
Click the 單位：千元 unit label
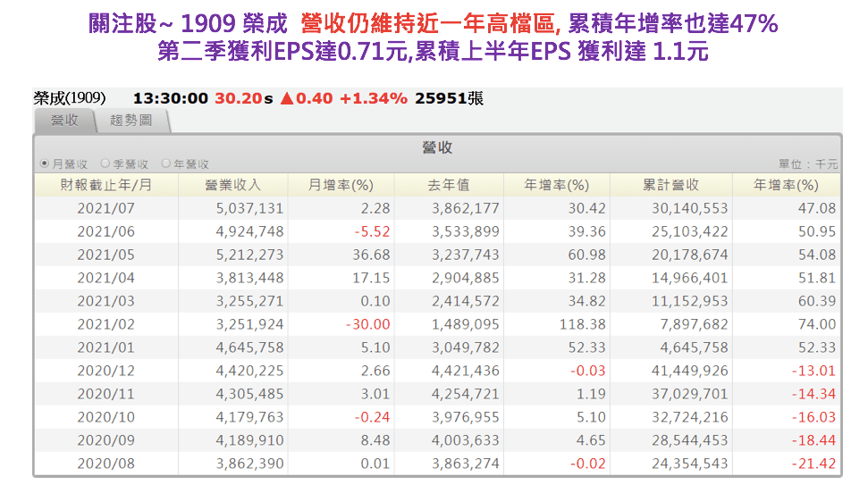pyautogui.click(x=808, y=164)
